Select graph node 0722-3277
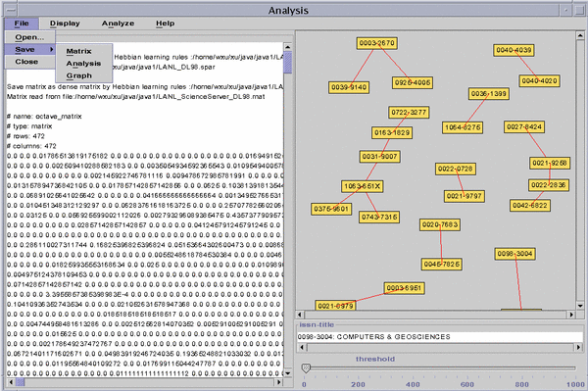The height and width of the screenshot is (391, 588). [x=409, y=112]
